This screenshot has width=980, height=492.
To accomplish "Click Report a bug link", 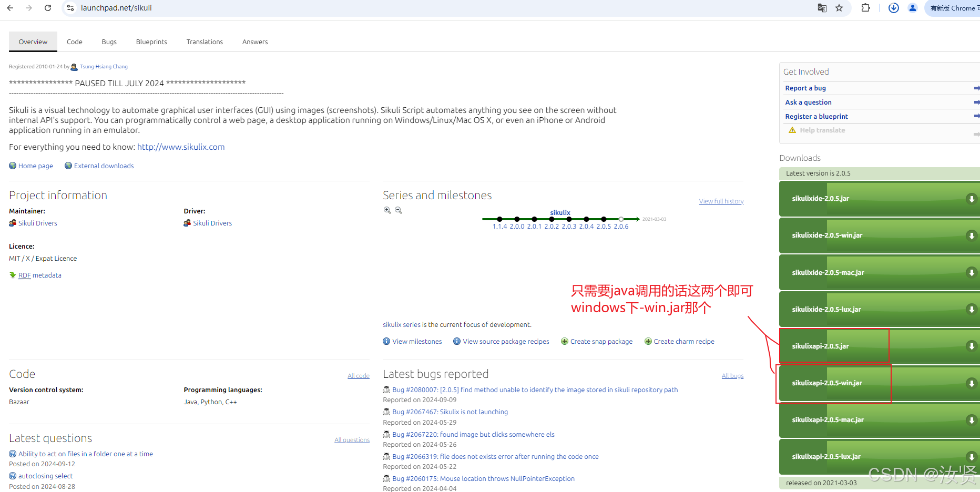I will pos(805,88).
